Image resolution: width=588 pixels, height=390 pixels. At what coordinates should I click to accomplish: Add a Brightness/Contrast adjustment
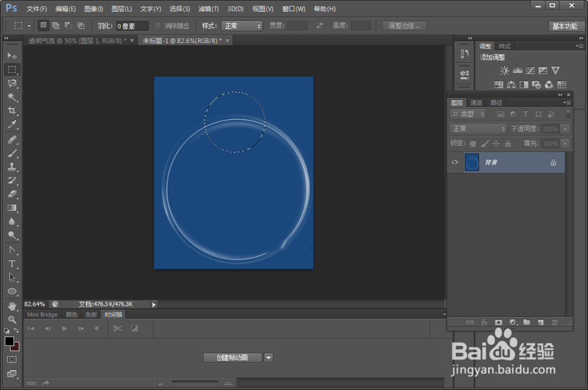tap(505, 71)
